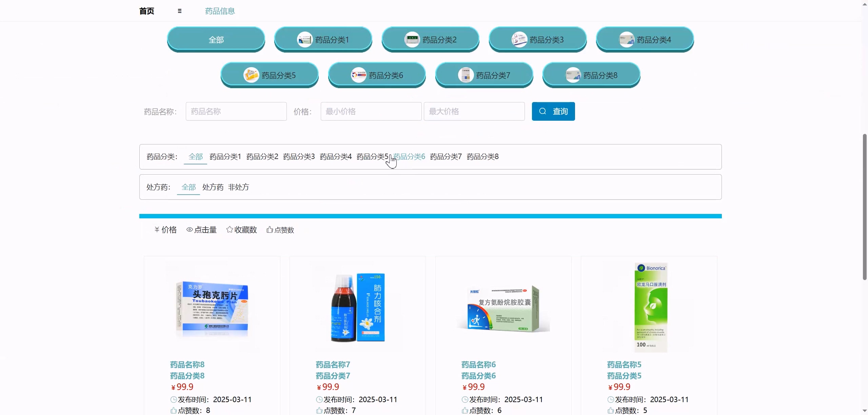Open the 药品信息 navigation tab
Image resolution: width=868 pixels, height=415 pixels.
(x=220, y=11)
